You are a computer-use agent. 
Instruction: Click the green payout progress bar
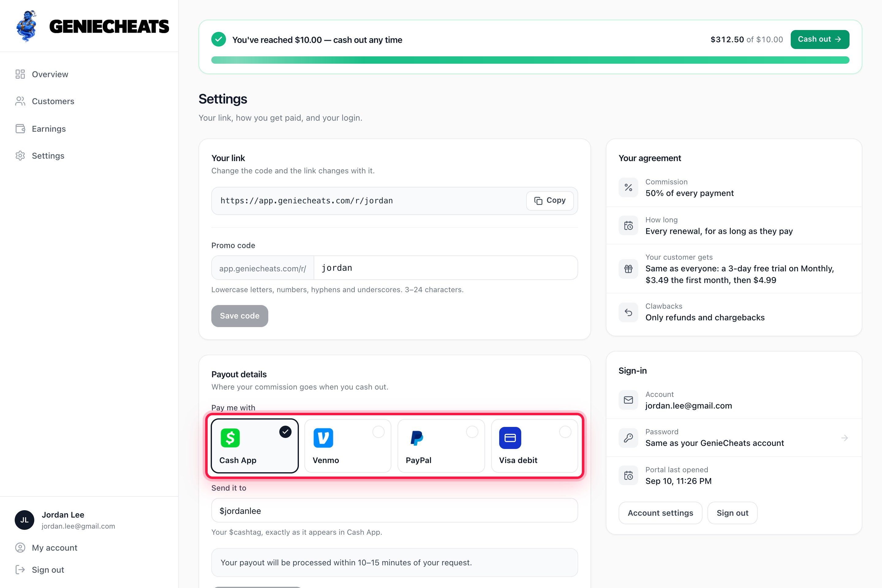tap(530, 60)
